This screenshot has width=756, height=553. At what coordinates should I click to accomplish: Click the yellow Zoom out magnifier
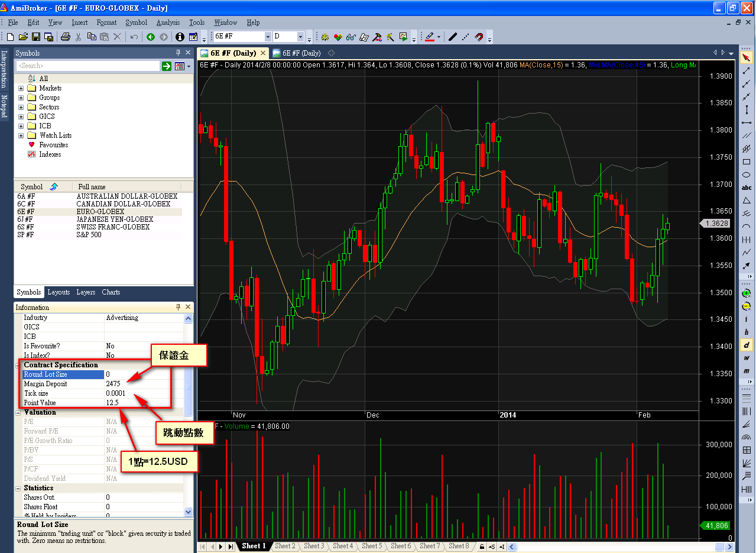[747, 306]
